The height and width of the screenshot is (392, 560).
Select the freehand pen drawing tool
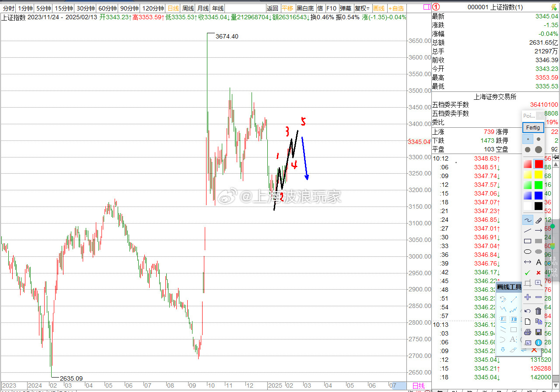(528, 220)
